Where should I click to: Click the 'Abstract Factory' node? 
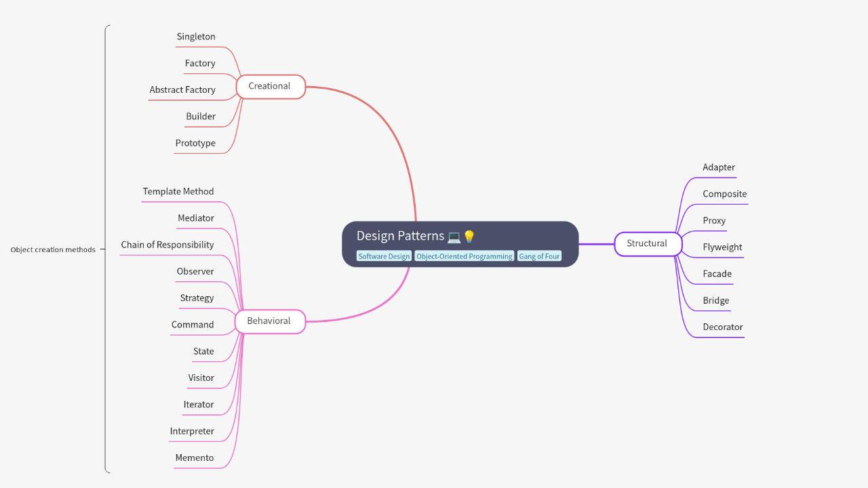pos(182,89)
